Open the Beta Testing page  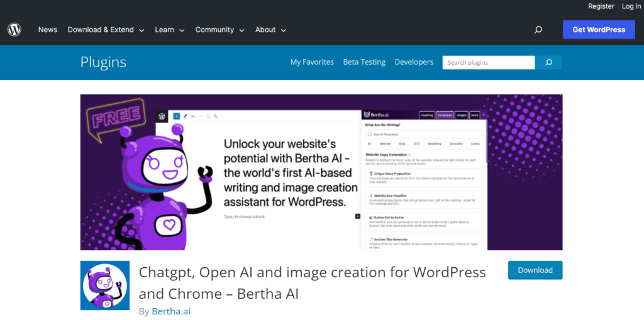364,62
